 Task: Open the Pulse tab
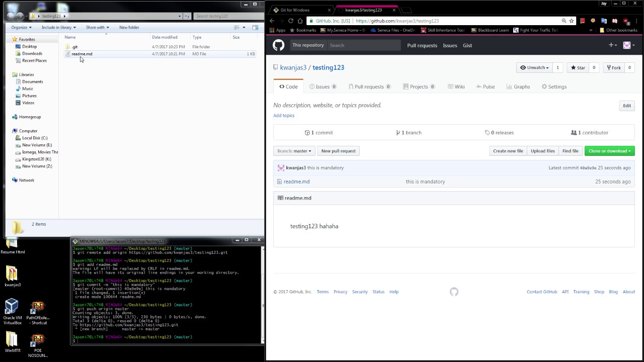(x=485, y=86)
